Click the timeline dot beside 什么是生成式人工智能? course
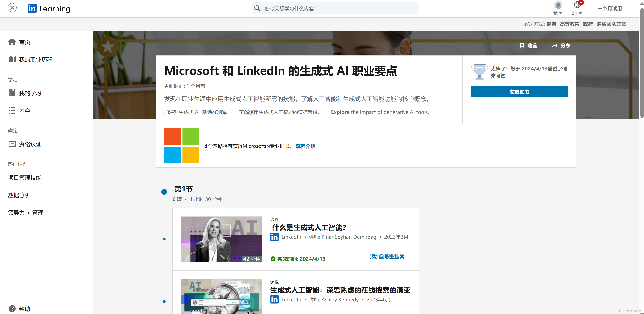The width and height of the screenshot is (644, 314). click(164, 239)
